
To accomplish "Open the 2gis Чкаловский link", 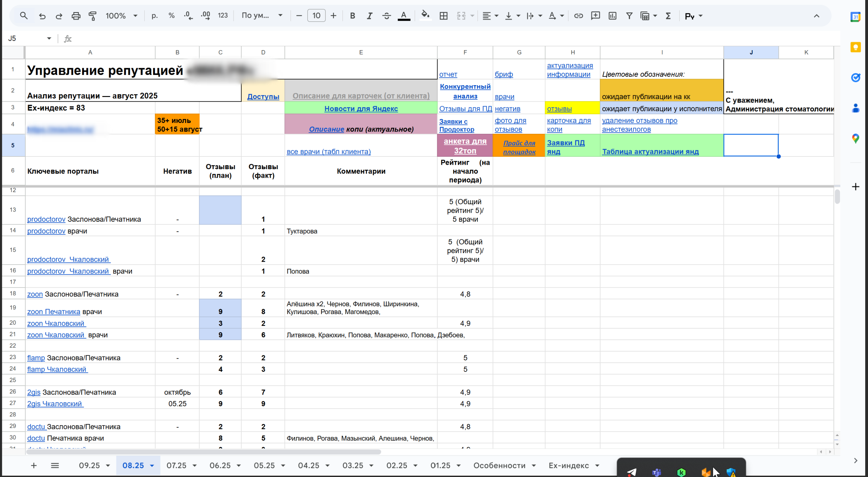I will [55, 404].
